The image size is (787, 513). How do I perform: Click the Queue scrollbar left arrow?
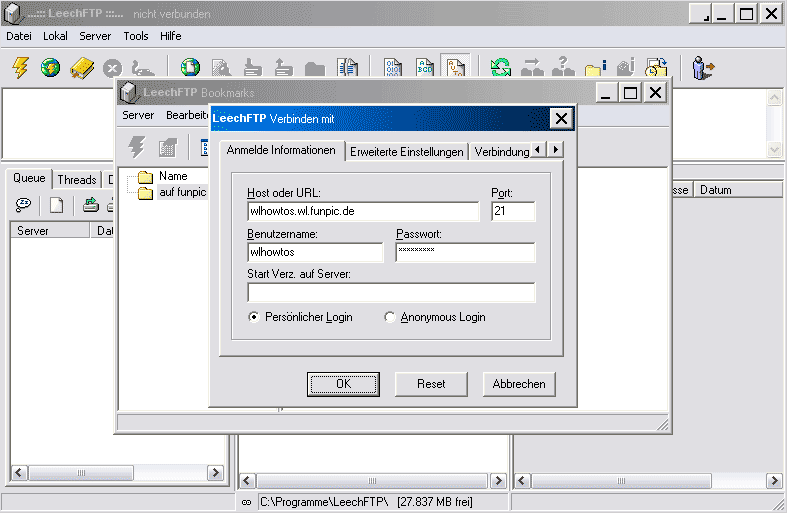pos(20,473)
